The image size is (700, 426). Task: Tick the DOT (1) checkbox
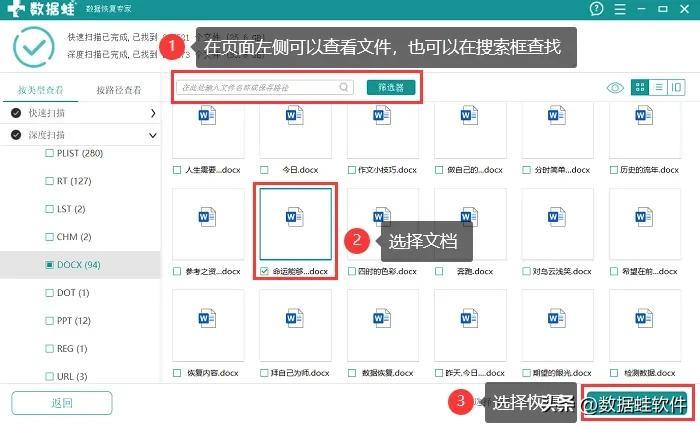point(49,293)
